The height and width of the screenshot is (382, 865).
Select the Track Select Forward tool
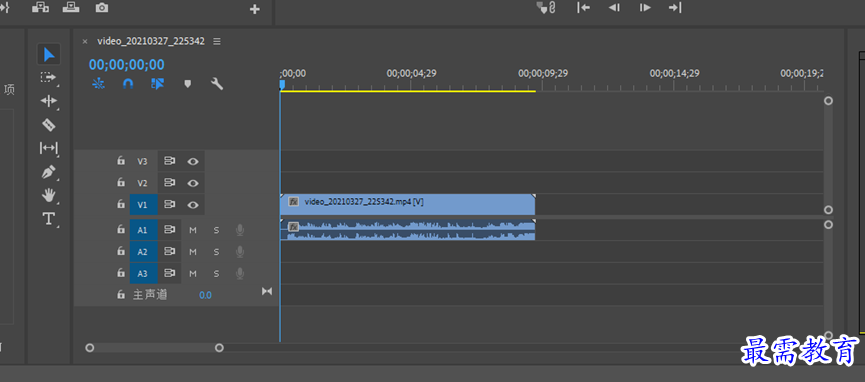tap(49, 77)
